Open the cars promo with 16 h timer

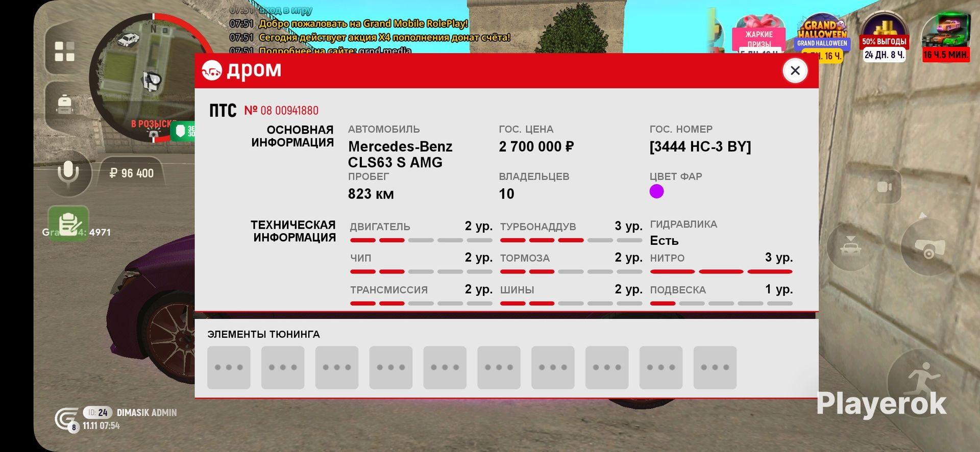point(946,37)
